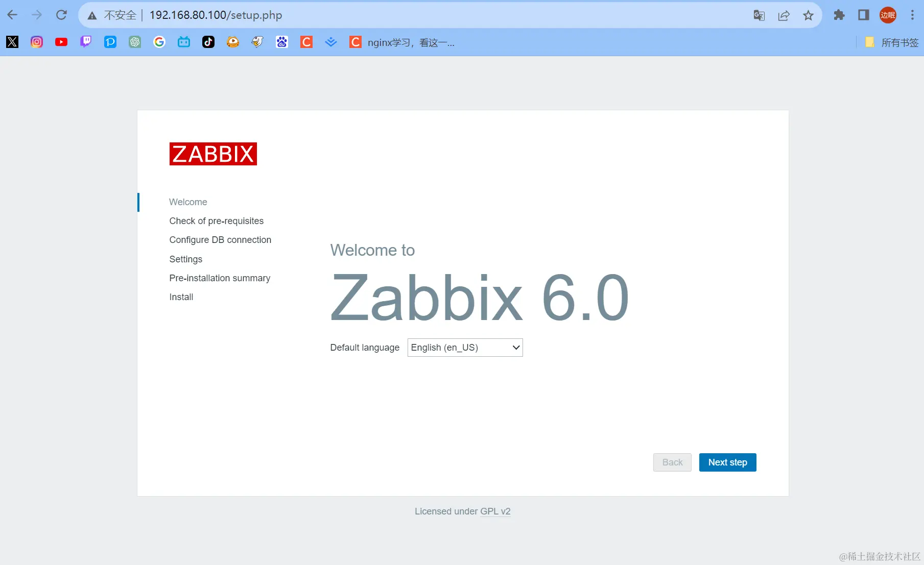Image resolution: width=924 pixels, height=565 pixels.
Task: Click the not-secure warning triangle icon
Action: coord(92,15)
